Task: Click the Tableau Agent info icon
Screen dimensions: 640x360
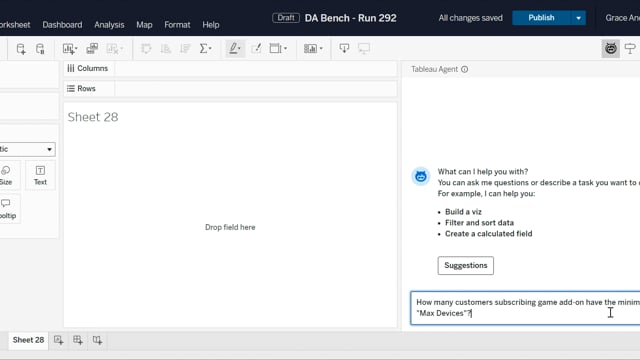Action: [x=464, y=69]
